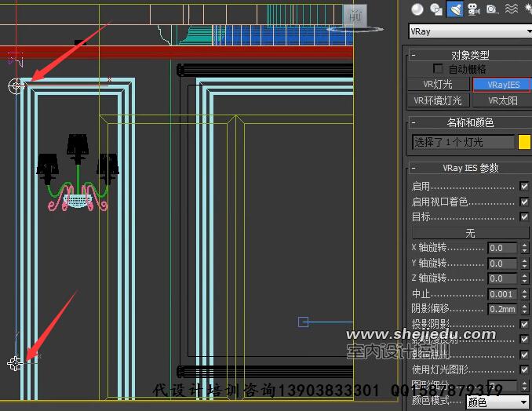
Task: Open the Shapes category icon
Action: click(x=436, y=9)
